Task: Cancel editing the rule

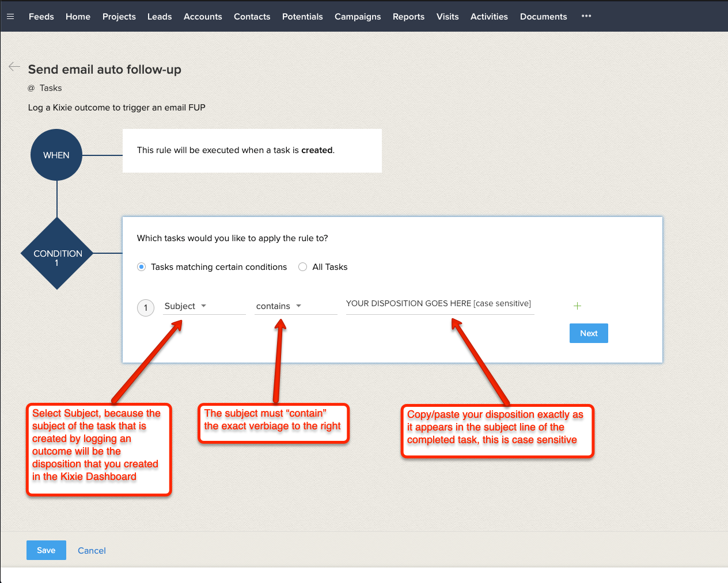Action: click(92, 551)
